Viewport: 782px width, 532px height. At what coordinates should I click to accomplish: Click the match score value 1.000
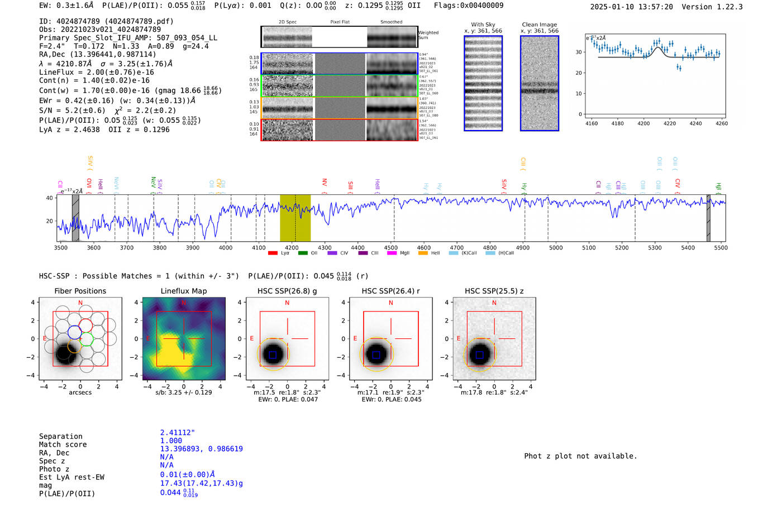click(x=171, y=441)
